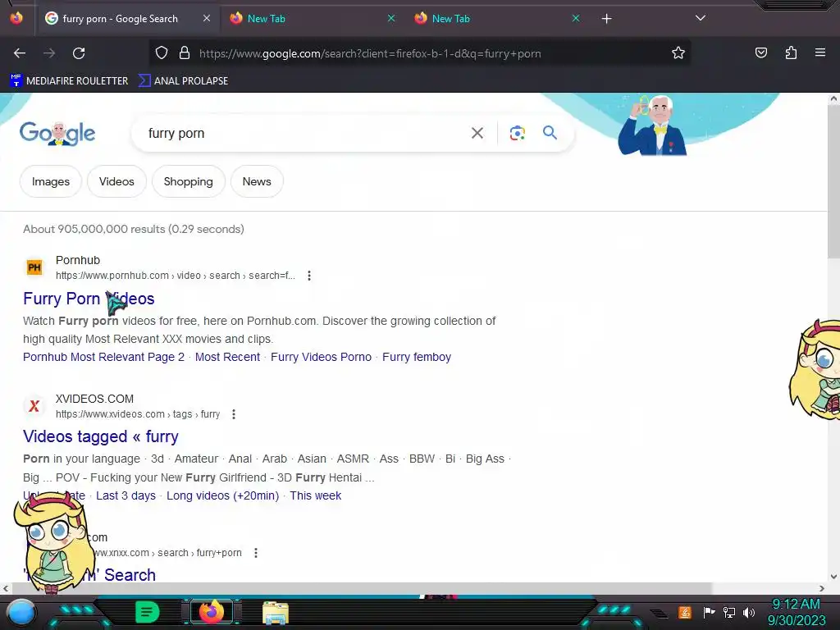Open Firefox View icon at tab strip start
The image size is (840, 630).
coord(16,18)
